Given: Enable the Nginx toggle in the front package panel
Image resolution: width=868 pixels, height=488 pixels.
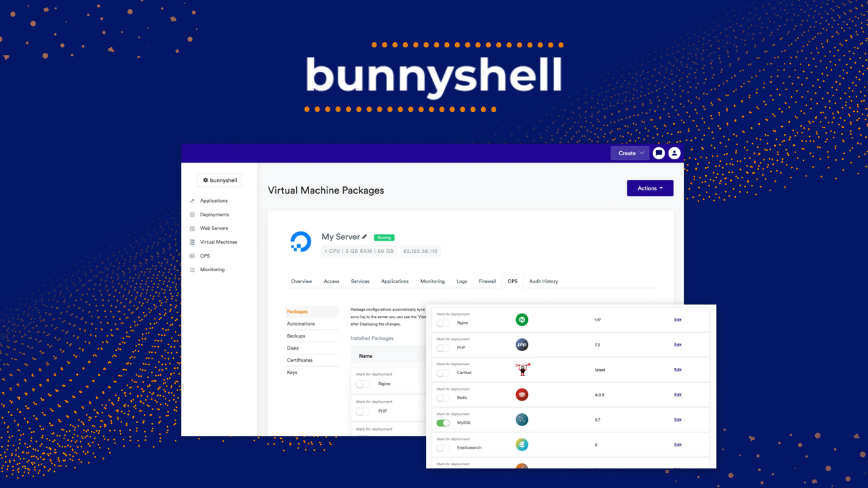Looking at the screenshot, I should pyautogui.click(x=443, y=323).
